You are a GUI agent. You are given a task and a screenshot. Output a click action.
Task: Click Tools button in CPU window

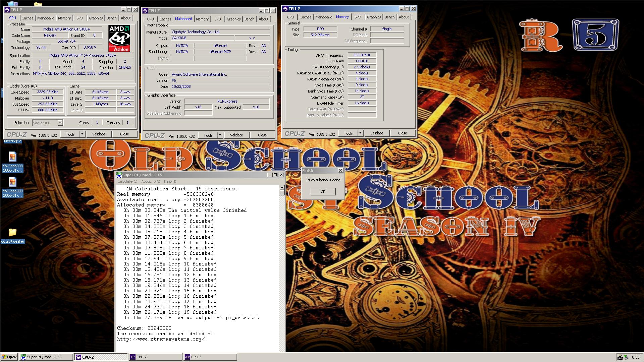[70, 134]
